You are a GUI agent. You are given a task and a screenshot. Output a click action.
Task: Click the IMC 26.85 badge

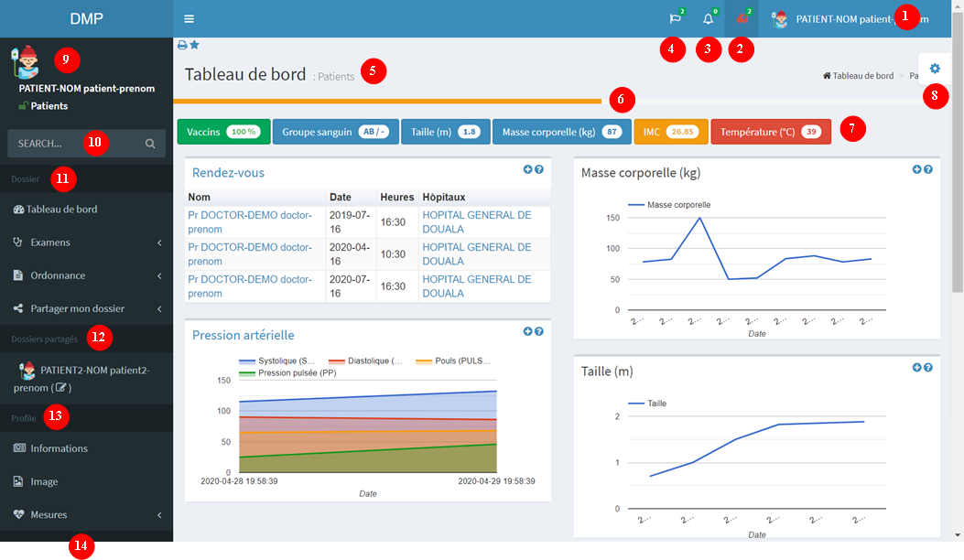click(x=671, y=132)
